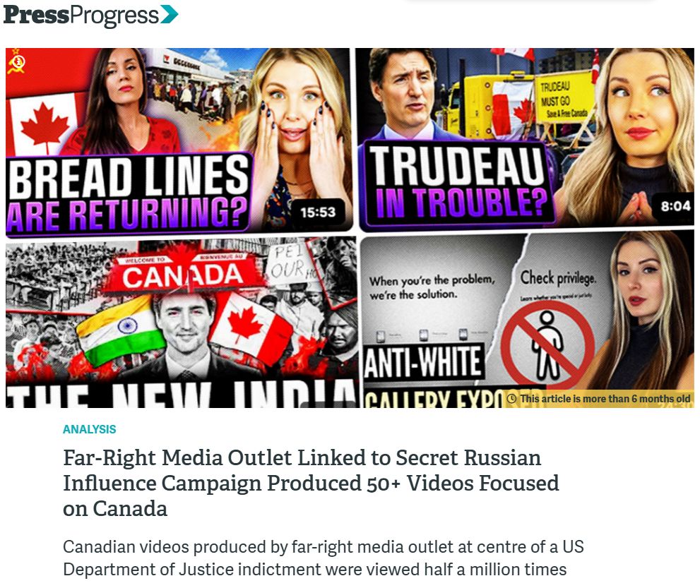The height and width of the screenshot is (588, 700).
Task: Click the 8:04 duration badge
Action: [x=675, y=206]
